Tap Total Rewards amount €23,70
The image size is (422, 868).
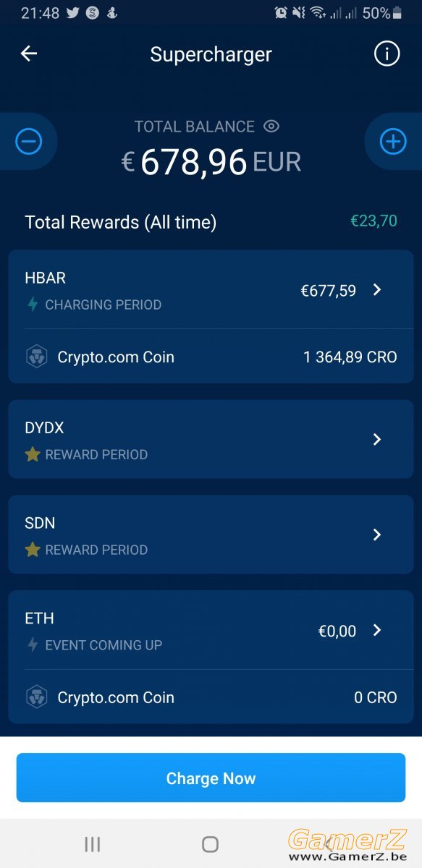click(374, 221)
